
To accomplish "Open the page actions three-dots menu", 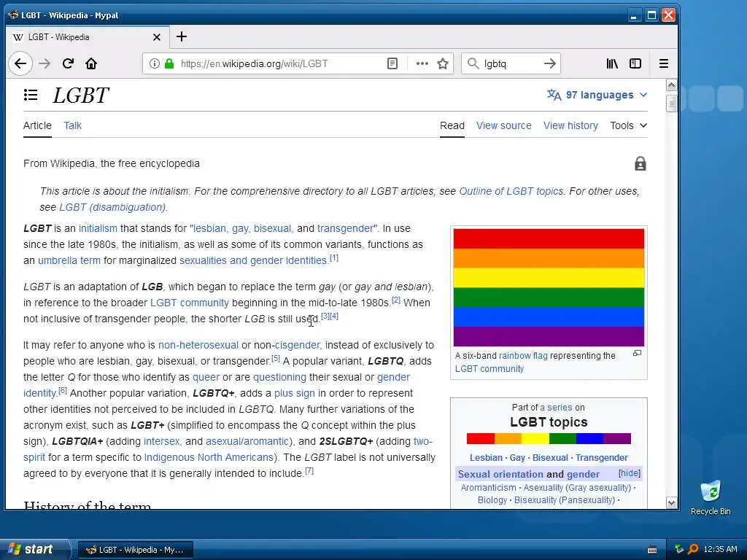I will pos(422,63).
